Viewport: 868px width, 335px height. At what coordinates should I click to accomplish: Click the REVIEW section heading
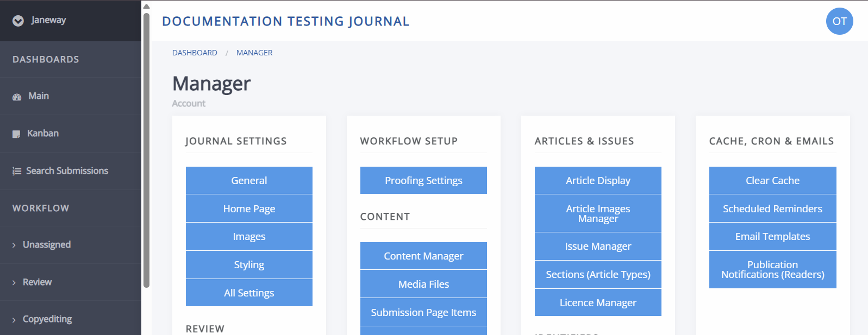(205, 329)
